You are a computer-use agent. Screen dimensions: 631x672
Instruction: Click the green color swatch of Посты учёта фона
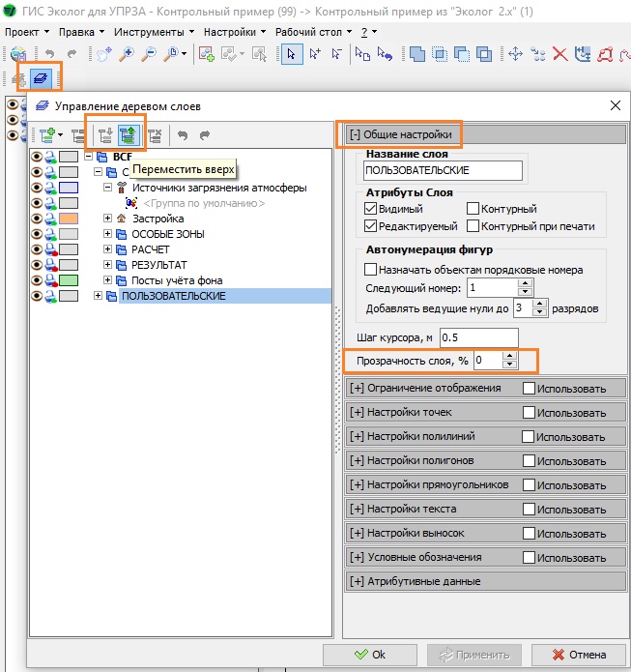click(67, 280)
